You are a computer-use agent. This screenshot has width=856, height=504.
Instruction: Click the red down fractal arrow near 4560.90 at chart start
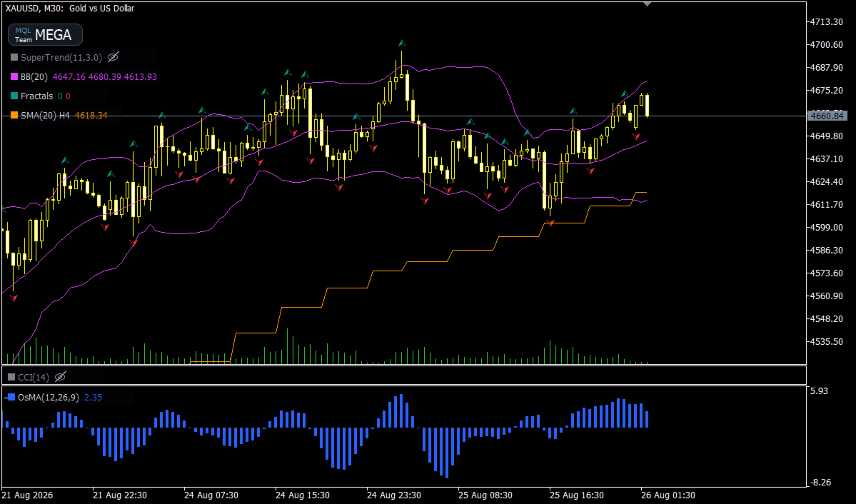coord(14,298)
